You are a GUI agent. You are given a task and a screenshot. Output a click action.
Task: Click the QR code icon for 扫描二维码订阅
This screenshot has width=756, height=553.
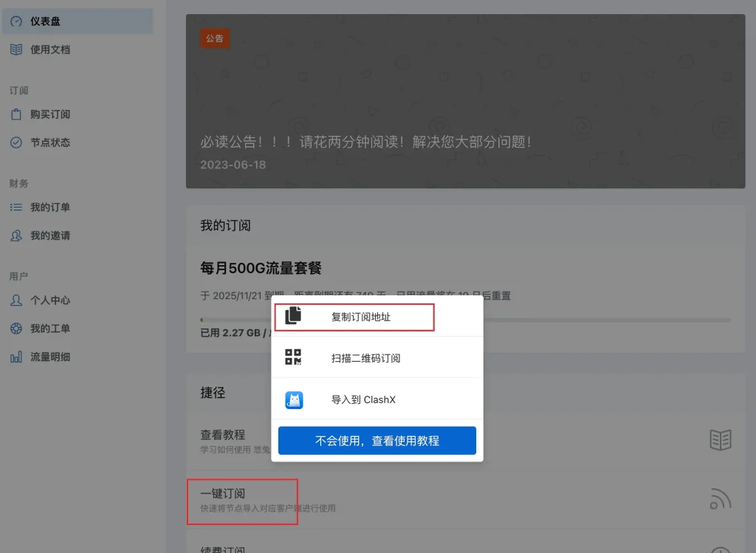click(292, 357)
